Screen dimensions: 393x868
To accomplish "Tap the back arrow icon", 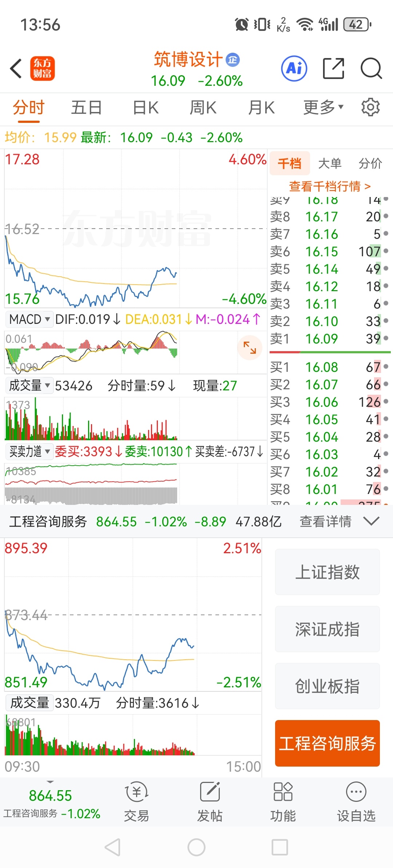I will [x=16, y=68].
